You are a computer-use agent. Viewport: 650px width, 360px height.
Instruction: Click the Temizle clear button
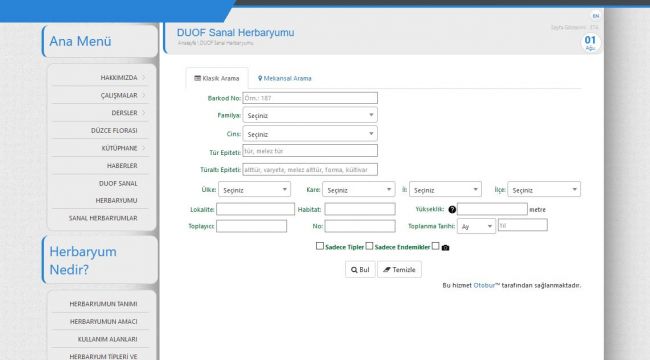tap(399, 270)
